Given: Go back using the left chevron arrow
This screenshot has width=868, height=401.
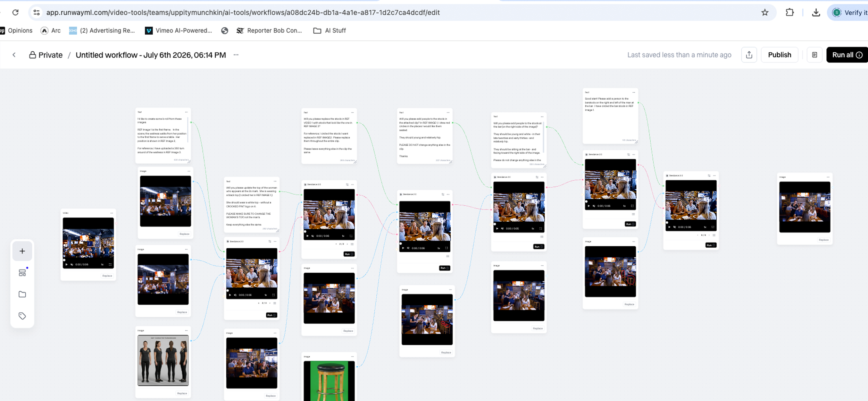Looking at the screenshot, I should 14,55.
